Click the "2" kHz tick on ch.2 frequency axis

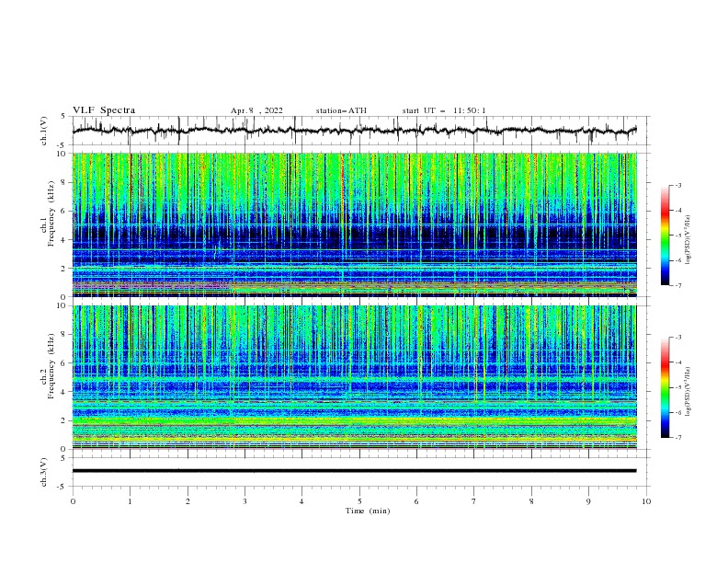[65, 420]
